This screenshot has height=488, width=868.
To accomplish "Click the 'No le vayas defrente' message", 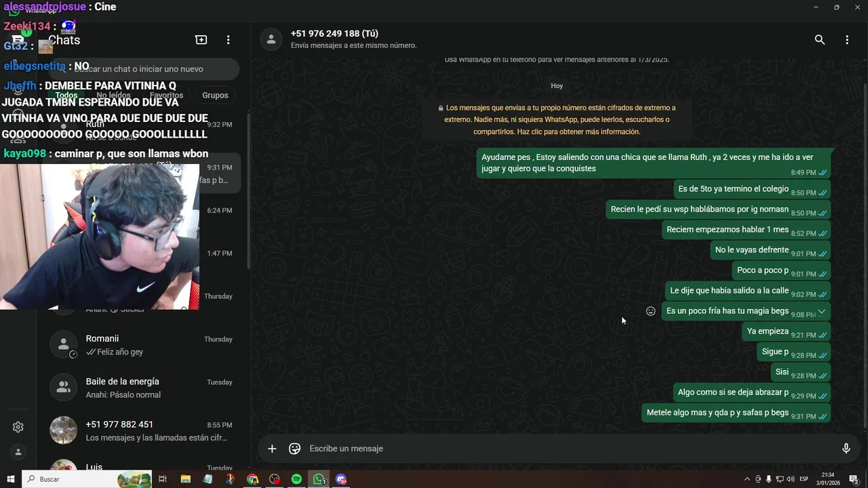I will 770,251.
